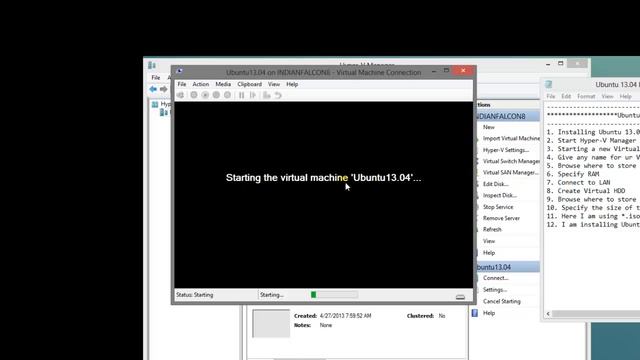
Task: Click Notepad line '8. Create Virtual HDD'
Action: (586, 191)
